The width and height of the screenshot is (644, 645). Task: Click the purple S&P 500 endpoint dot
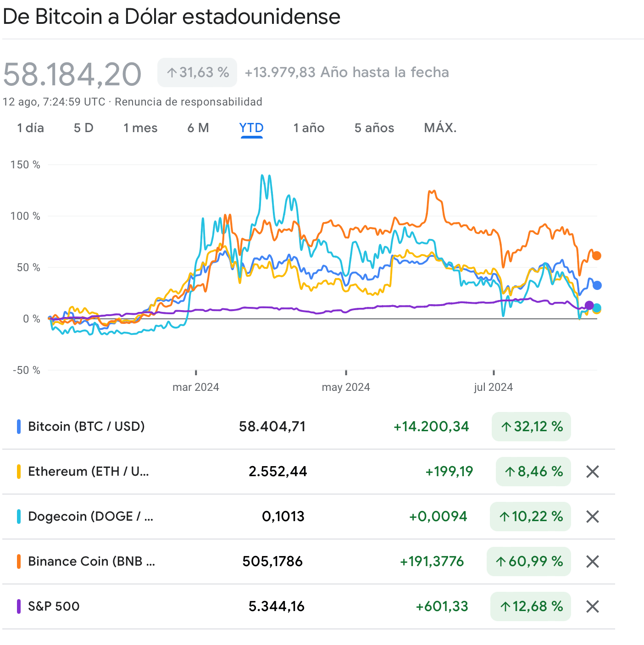589,306
